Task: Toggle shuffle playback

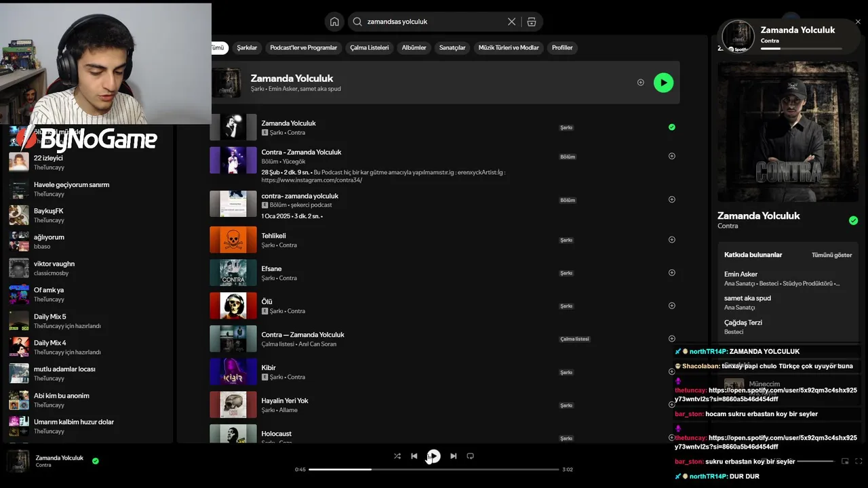Action: pos(397,456)
